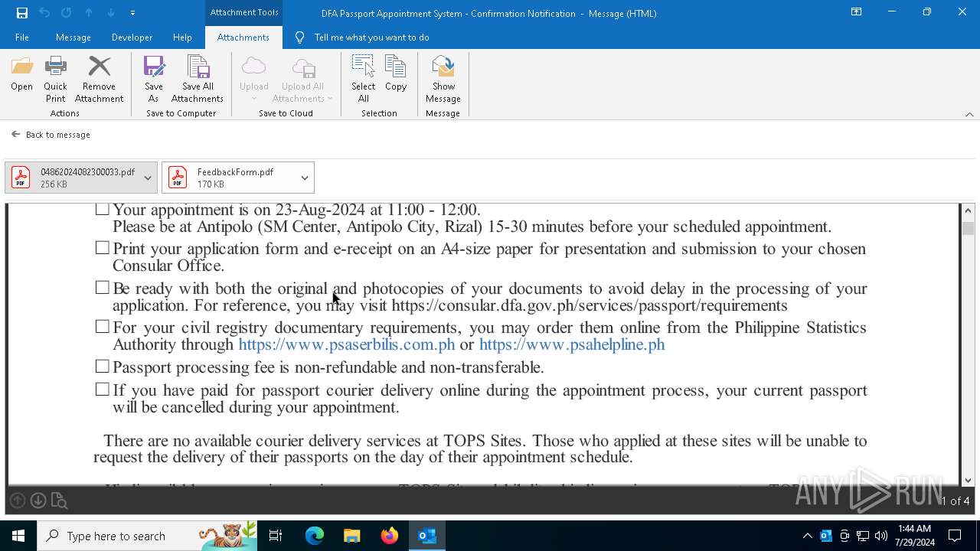Image resolution: width=980 pixels, height=551 pixels.
Task: Switch to the Message tab
Action: 73,37
